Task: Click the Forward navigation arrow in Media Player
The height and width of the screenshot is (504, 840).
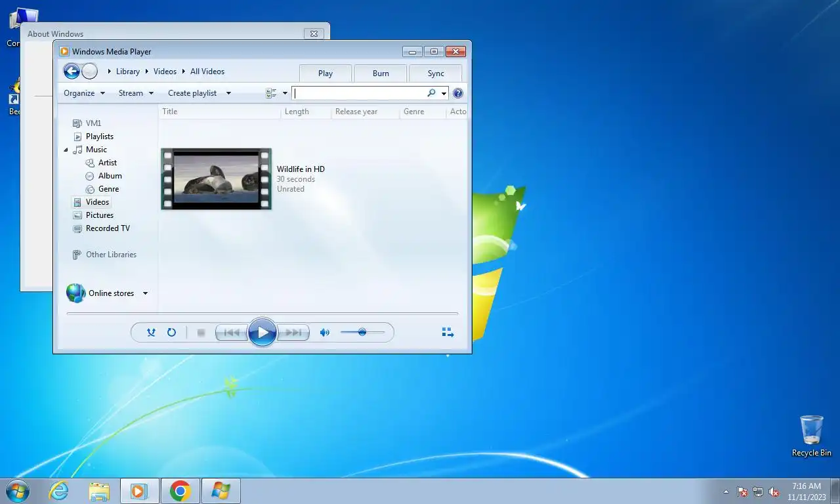Action: coord(90,72)
